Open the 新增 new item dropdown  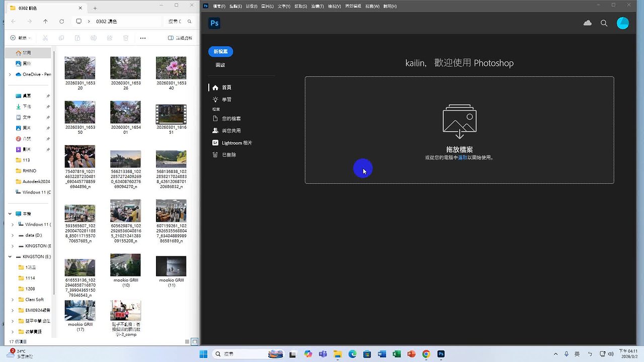(x=20, y=38)
